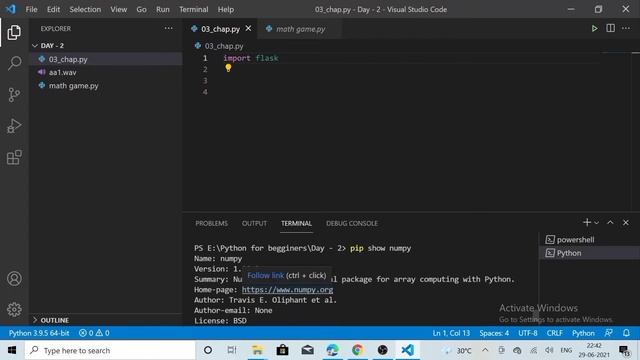Open File Explorer from taskbar
This screenshot has height=360, width=640.
(257, 350)
